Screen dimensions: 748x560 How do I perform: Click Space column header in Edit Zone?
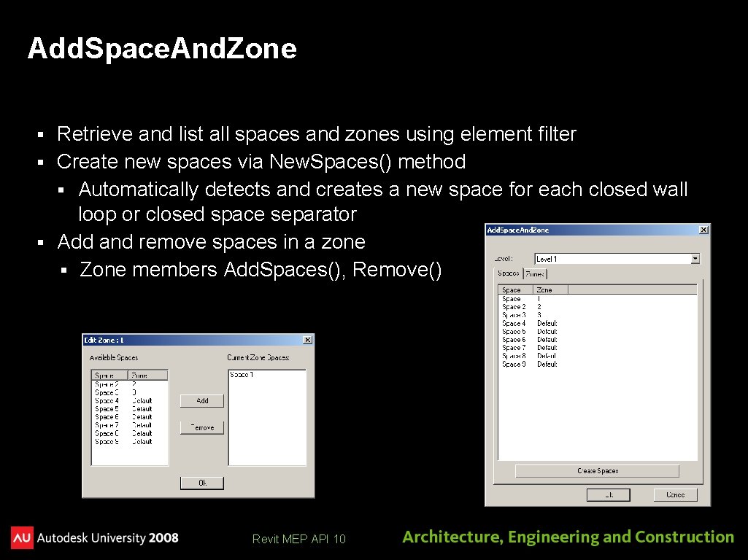click(109, 376)
